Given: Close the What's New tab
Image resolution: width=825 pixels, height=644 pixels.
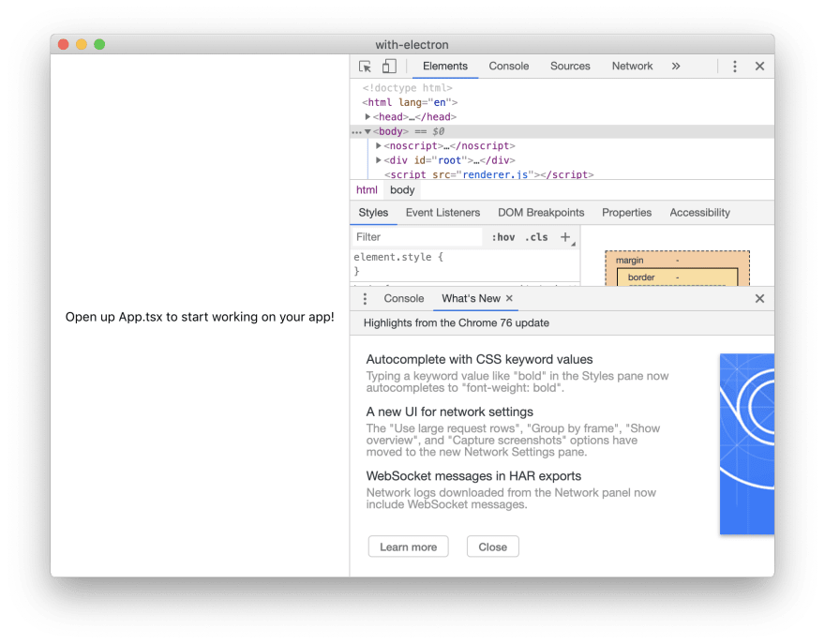Looking at the screenshot, I should coord(509,298).
